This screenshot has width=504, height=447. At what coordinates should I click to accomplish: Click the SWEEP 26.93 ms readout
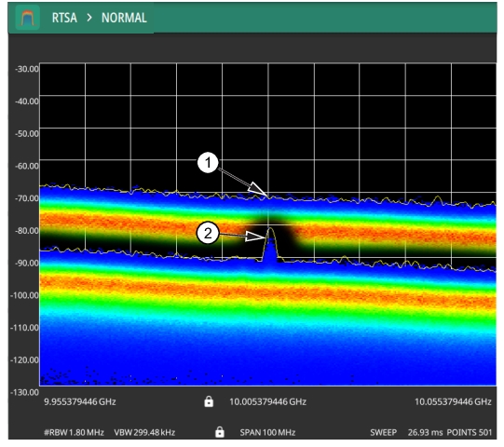click(406, 432)
